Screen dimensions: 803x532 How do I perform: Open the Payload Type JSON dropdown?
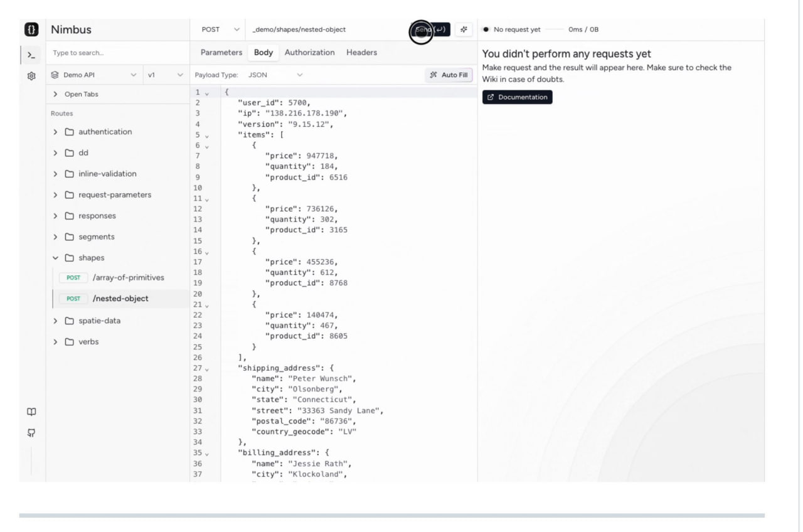coord(275,75)
